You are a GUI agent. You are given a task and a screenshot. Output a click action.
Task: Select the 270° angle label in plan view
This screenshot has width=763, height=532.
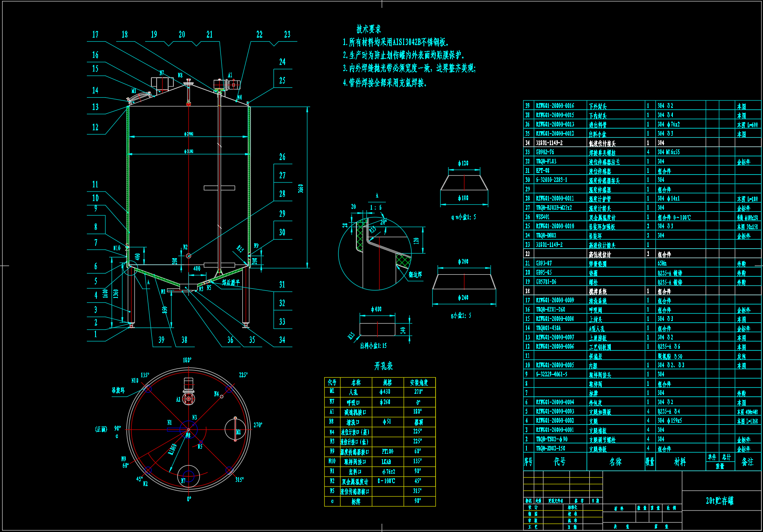tap(258, 425)
